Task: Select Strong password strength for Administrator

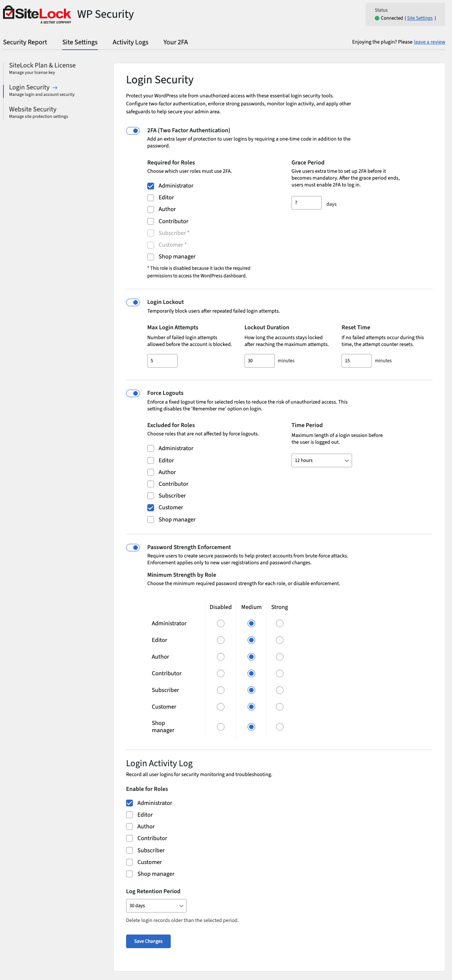Action: [279, 623]
